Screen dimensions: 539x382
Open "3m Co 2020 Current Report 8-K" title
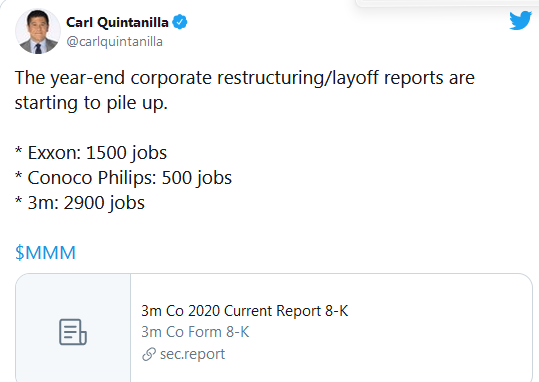tap(245, 311)
